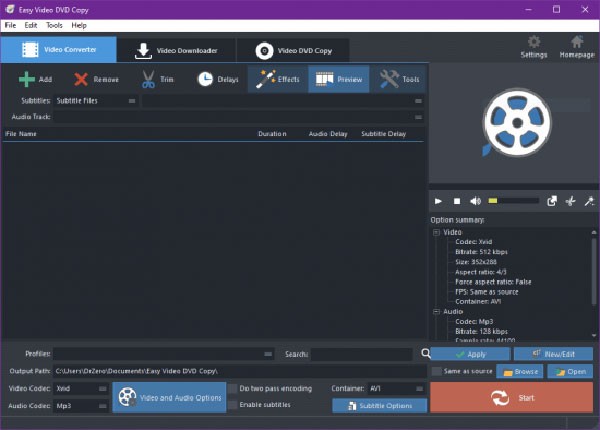Screen dimensions: 600x430
Task: Enable Do two pass encoding checkbox
Action: click(x=232, y=389)
